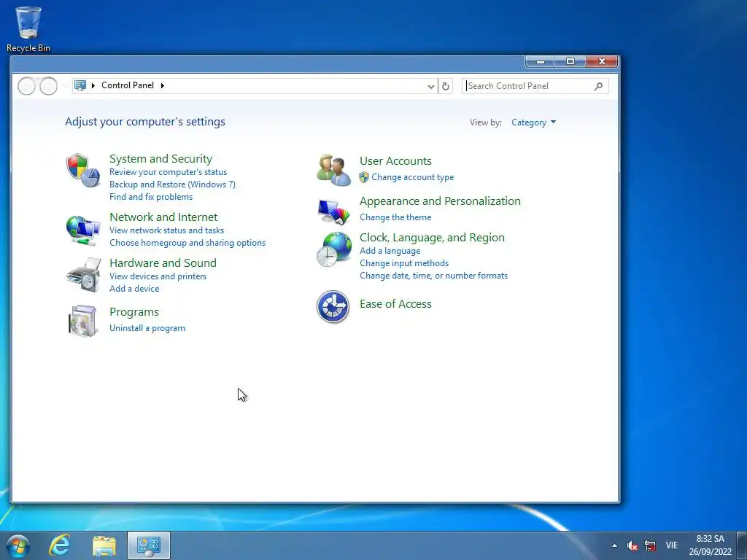747x560 pixels.
Task: Open the Programs heading link
Action: click(x=134, y=312)
